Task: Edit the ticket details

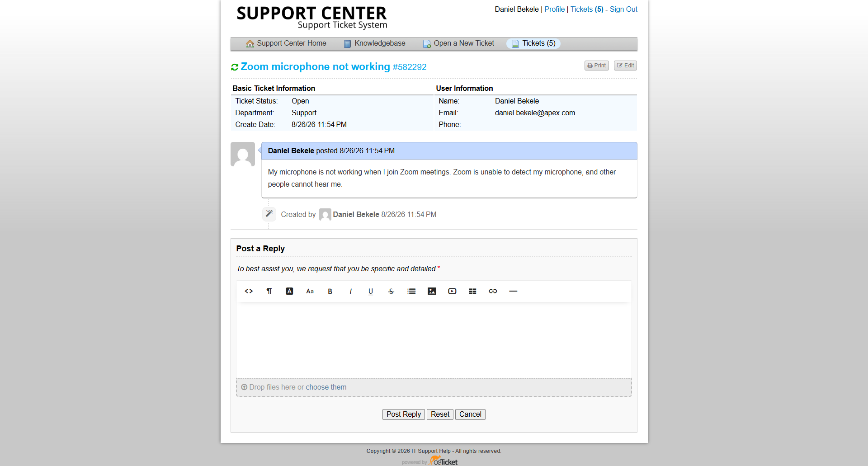Action: pos(626,66)
